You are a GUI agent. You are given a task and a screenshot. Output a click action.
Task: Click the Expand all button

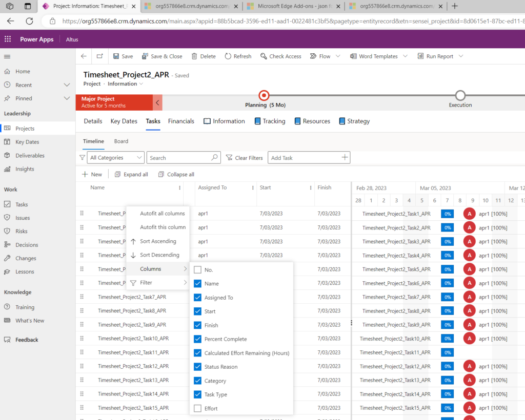click(131, 174)
